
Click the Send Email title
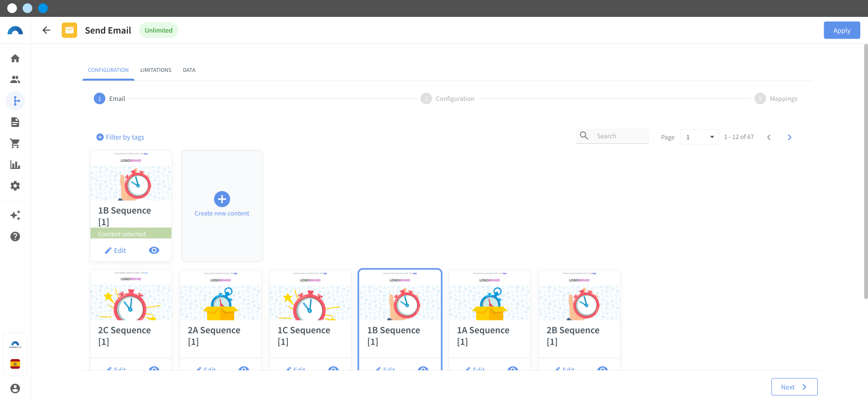(108, 30)
